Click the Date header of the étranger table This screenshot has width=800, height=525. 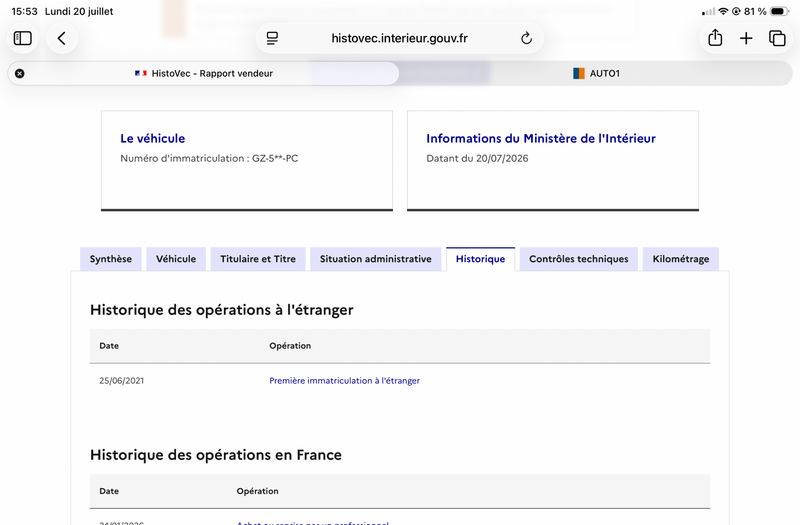click(109, 346)
